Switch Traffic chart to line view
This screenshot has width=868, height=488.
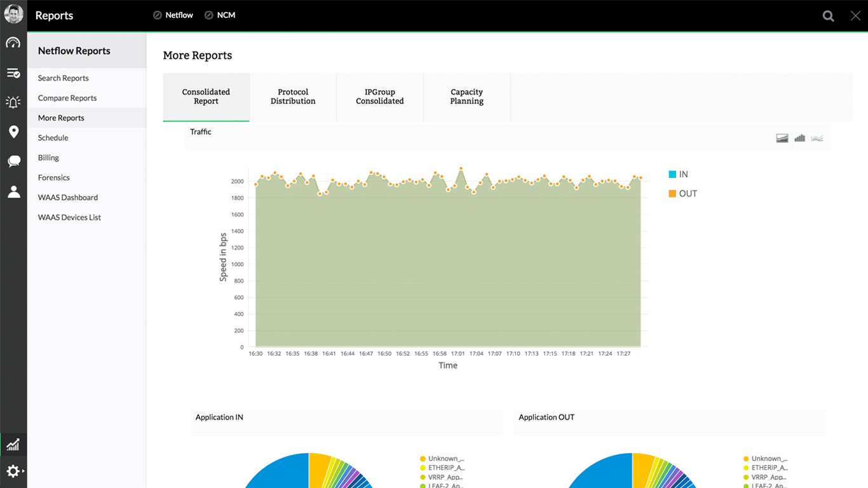point(817,138)
